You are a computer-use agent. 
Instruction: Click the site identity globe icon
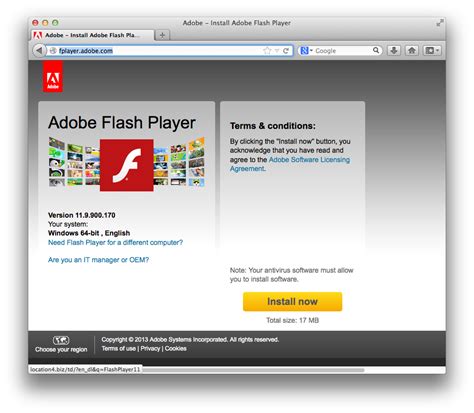53,51
